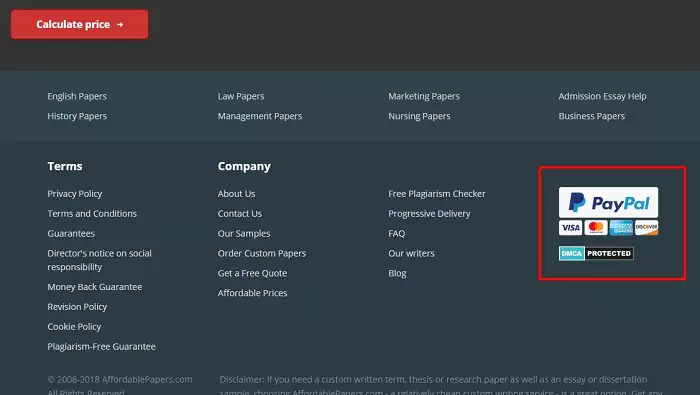Visit the Money Back Guarantee page
Screen dimensions: 700x395
[95, 287]
